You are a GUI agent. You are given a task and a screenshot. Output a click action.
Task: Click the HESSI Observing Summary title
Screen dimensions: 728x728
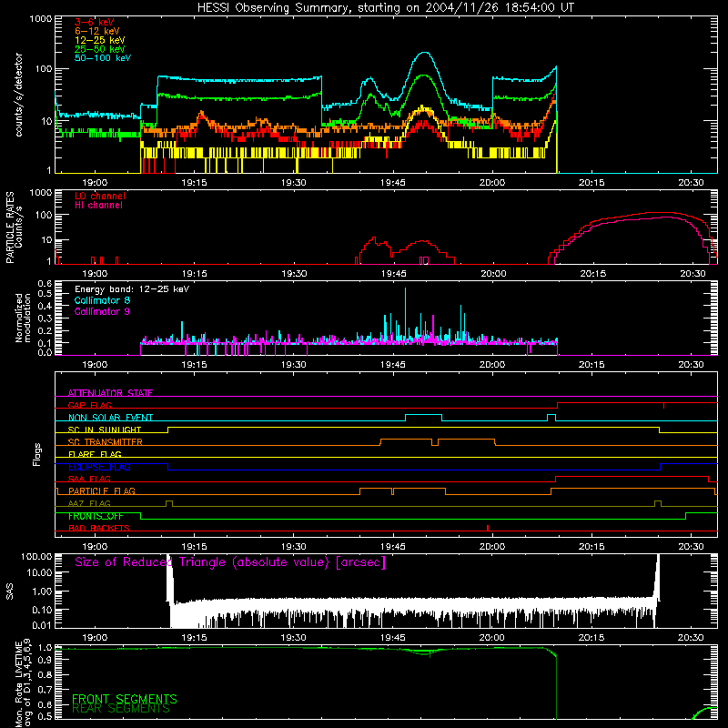click(385, 8)
